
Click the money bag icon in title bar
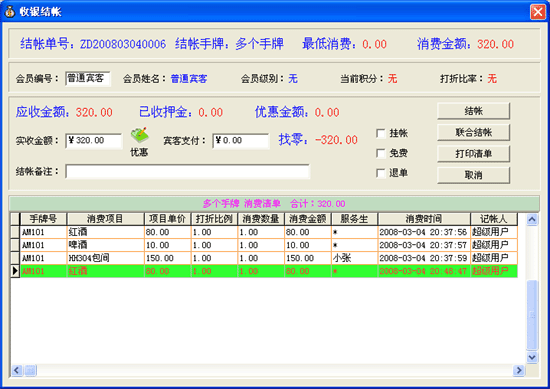[10, 12]
